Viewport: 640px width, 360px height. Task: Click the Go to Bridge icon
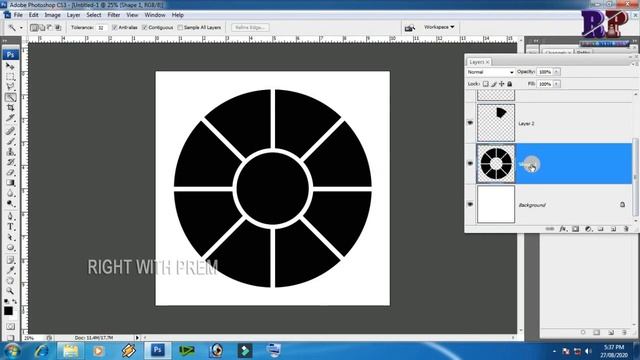409,28
